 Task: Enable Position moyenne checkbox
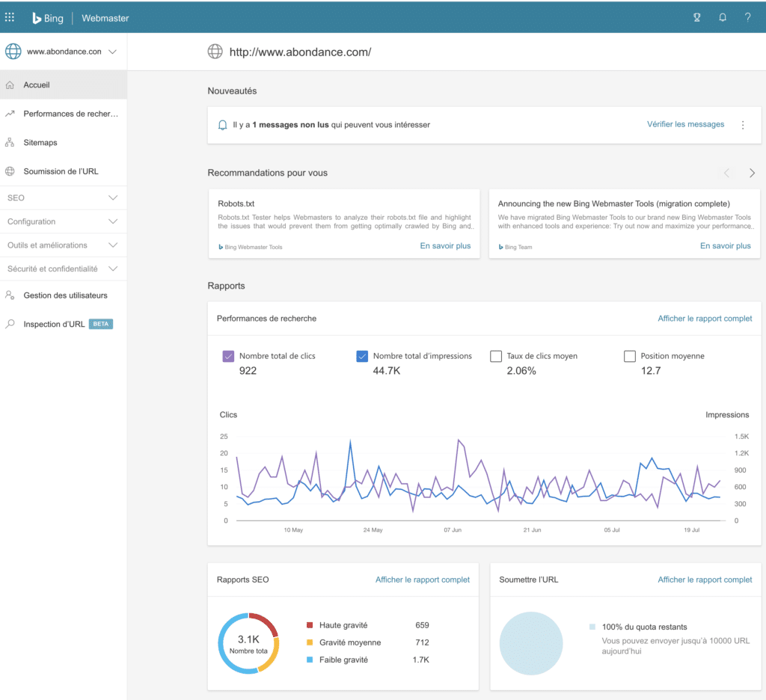pyautogui.click(x=629, y=357)
